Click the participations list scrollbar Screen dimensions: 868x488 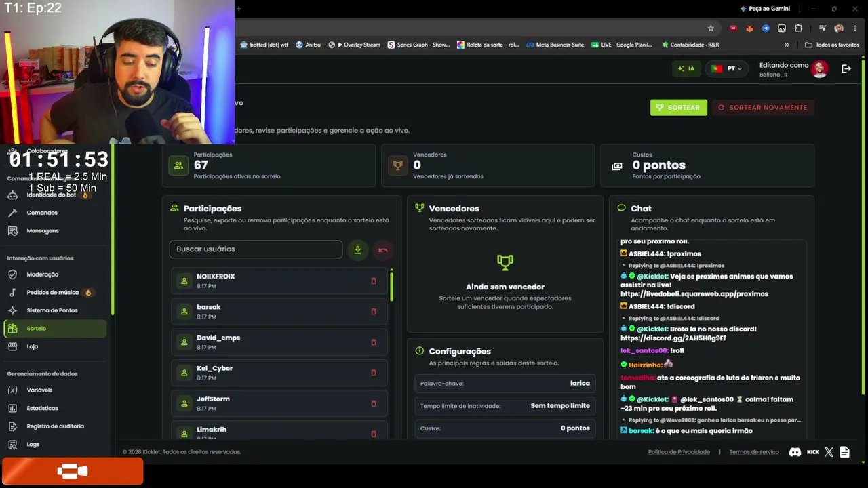391,286
